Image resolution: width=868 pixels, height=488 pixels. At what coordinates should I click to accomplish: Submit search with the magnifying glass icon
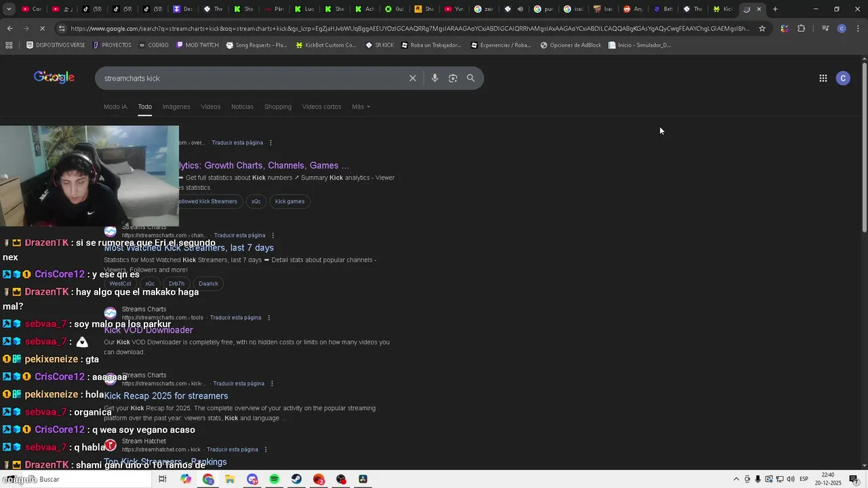471,78
